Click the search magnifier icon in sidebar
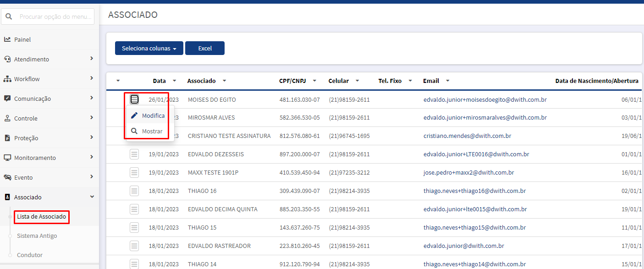This screenshot has width=644, height=269. tap(9, 16)
